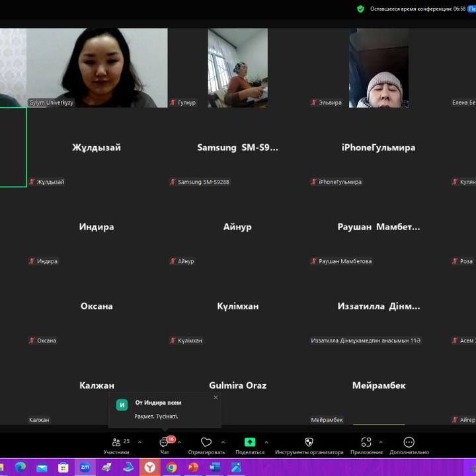Image resolution: width=476 pixels, height=476 pixels.
Task: Click the red 16 unread chat badge
Action: click(x=171, y=439)
